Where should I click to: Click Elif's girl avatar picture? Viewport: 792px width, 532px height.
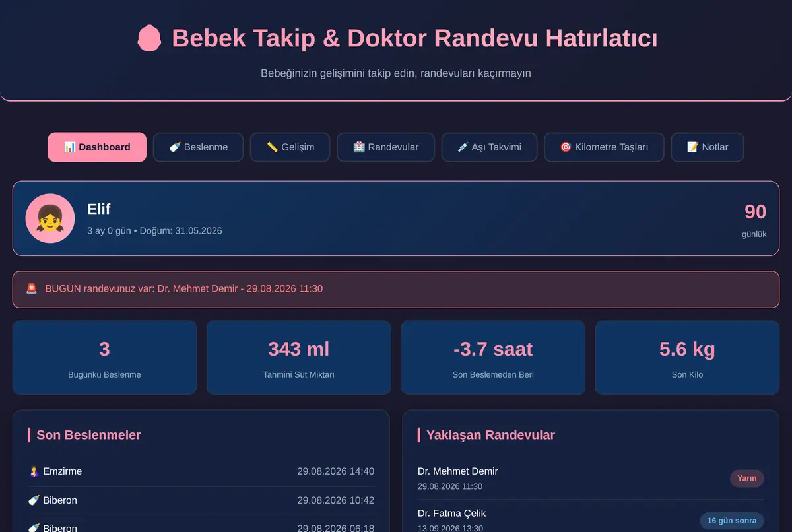(50, 218)
